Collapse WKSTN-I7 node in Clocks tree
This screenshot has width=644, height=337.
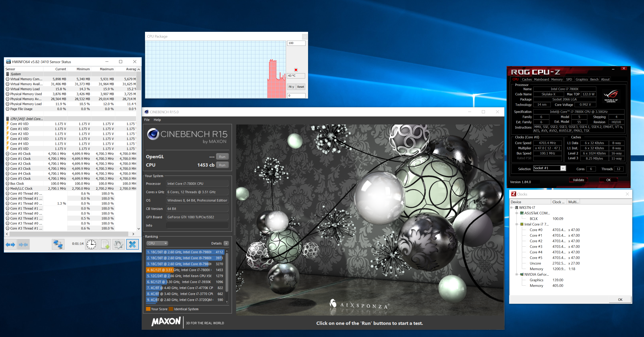(x=512, y=207)
